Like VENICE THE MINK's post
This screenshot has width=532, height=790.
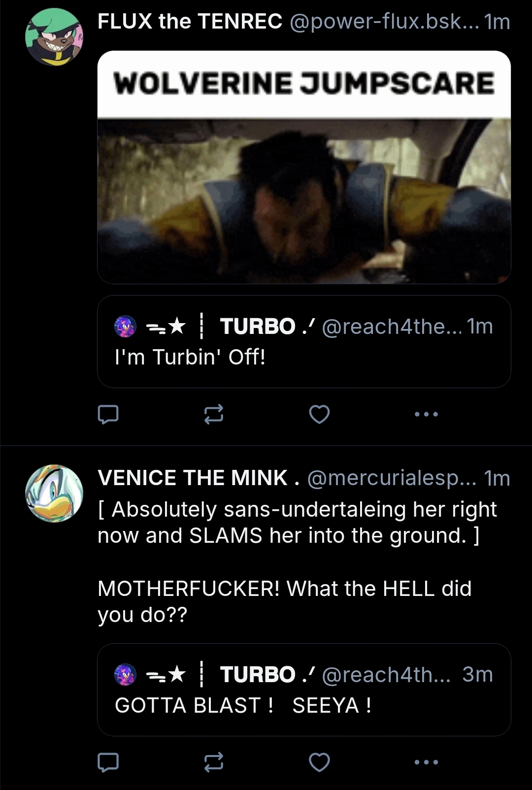319,762
